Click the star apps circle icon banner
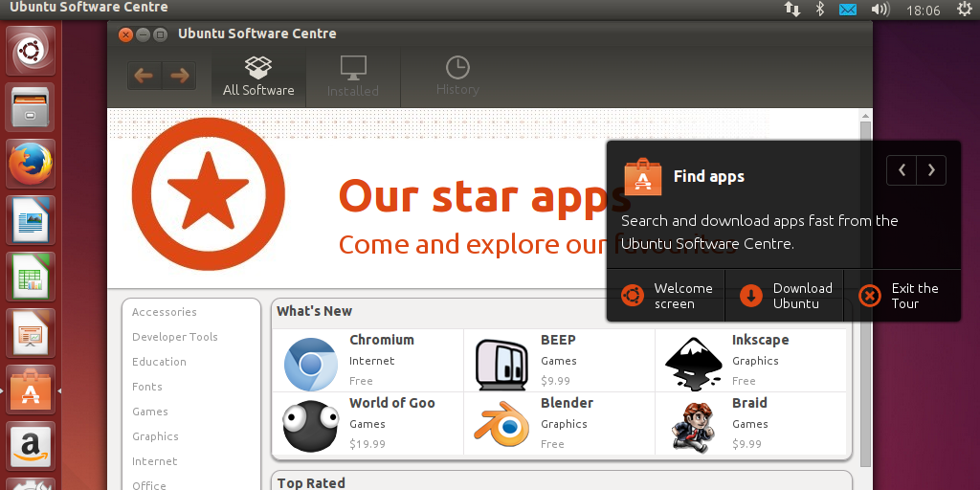The width and height of the screenshot is (980, 490). [208, 194]
